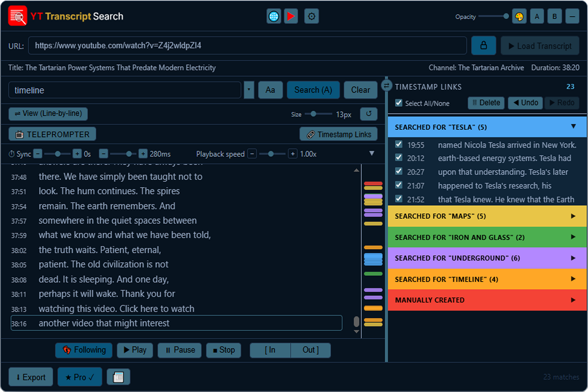Click the YouTube URL input field
Screen dimensions: 588x392
coord(247,46)
